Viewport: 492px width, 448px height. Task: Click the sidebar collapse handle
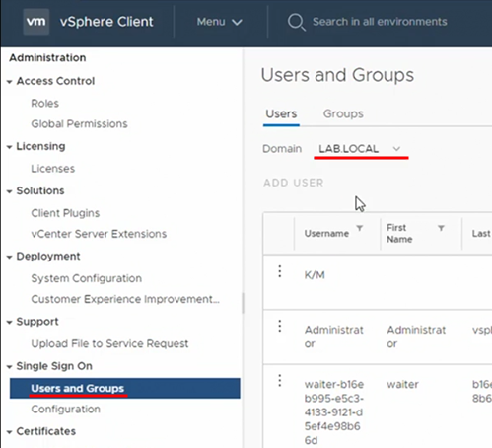pyautogui.click(x=243, y=303)
